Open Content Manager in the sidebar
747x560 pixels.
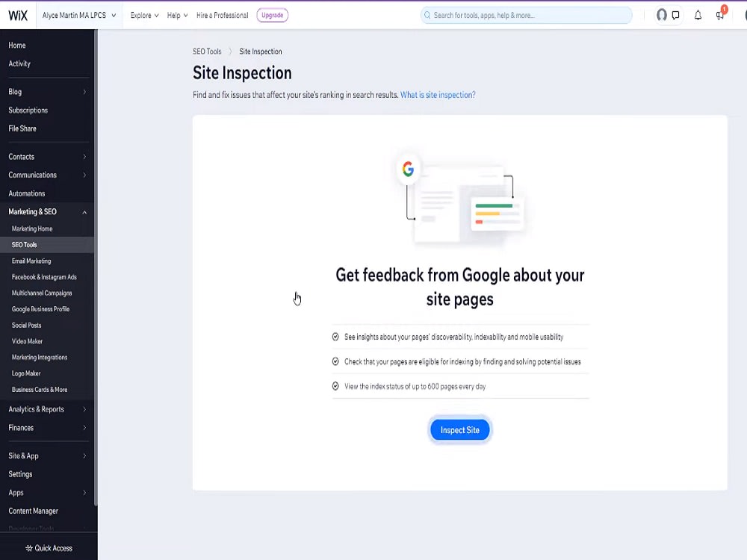point(34,511)
